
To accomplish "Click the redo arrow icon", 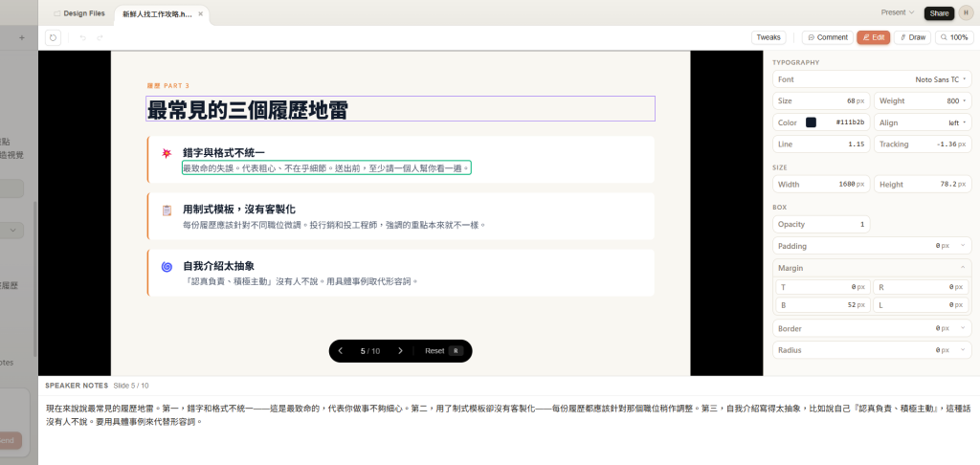I will (x=100, y=37).
